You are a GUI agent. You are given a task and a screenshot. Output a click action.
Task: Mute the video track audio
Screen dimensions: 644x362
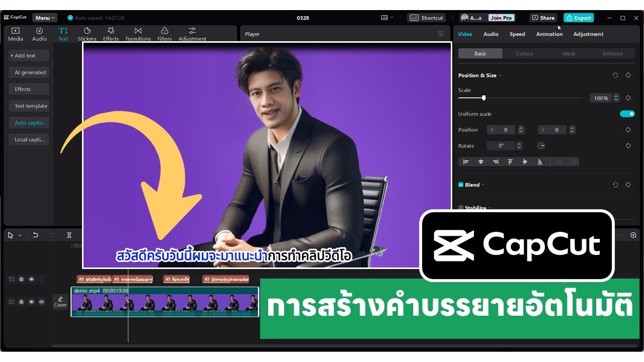pyautogui.click(x=42, y=302)
